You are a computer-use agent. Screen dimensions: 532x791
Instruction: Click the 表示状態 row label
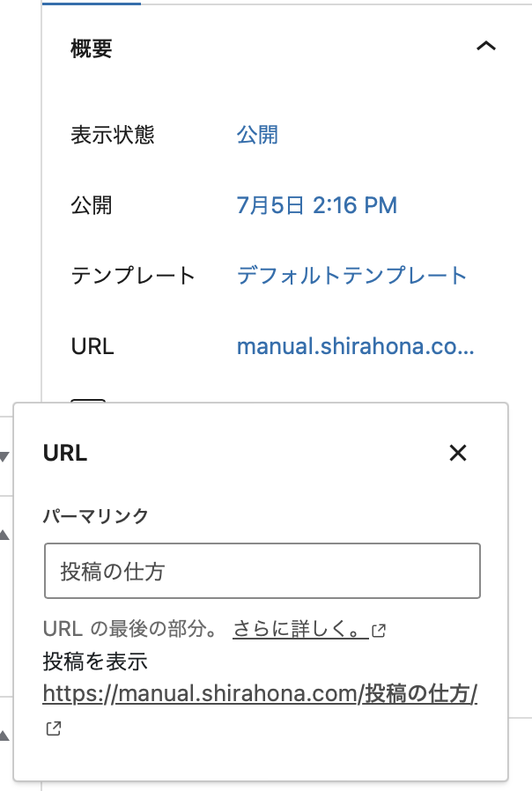[x=113, y=135]
